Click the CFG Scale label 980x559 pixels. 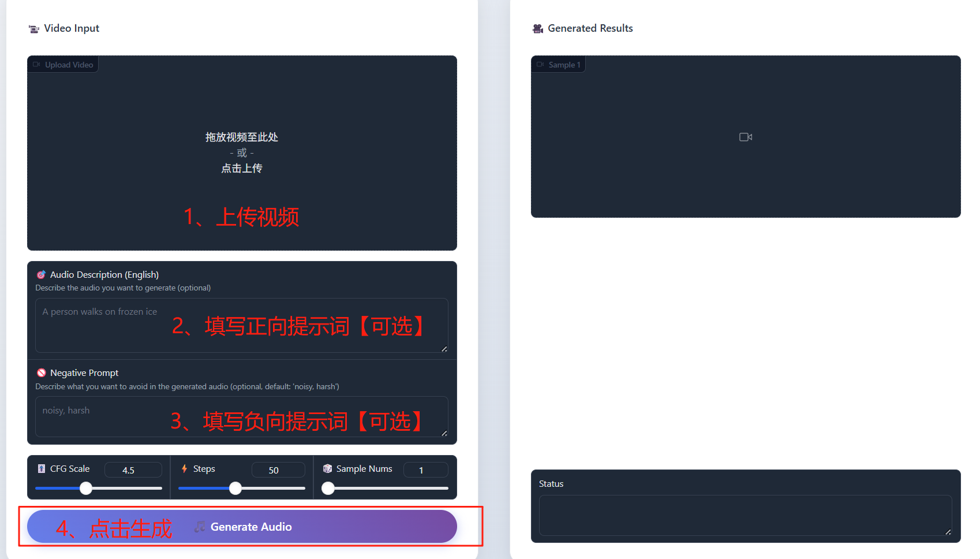click(x=70, y=469)
